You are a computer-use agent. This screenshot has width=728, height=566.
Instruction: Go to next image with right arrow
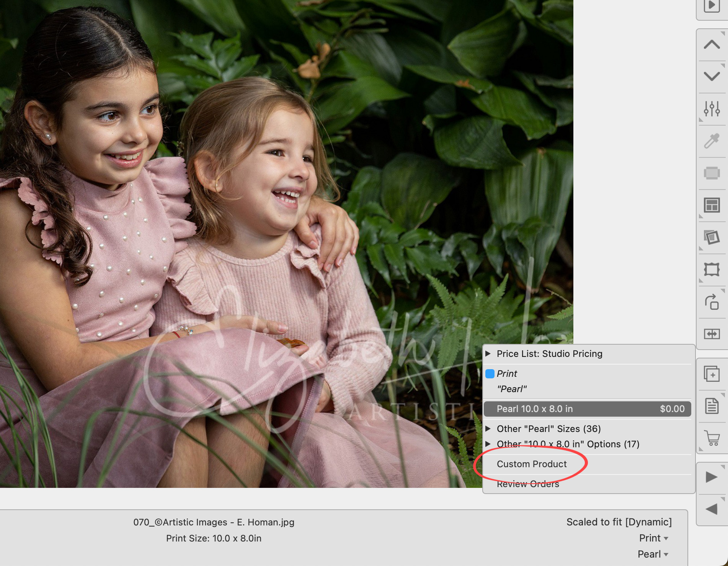[x=712, y=477]
